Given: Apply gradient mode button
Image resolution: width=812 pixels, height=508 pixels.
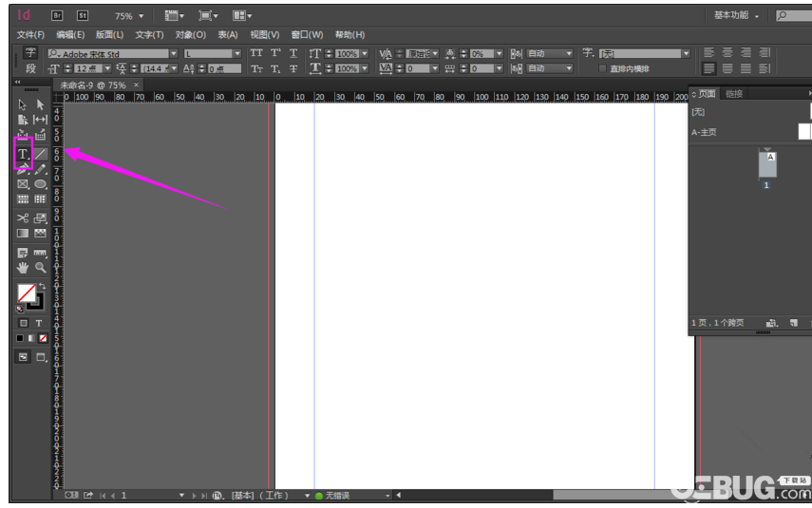Looking at the screenshot, I should [31, 338].
